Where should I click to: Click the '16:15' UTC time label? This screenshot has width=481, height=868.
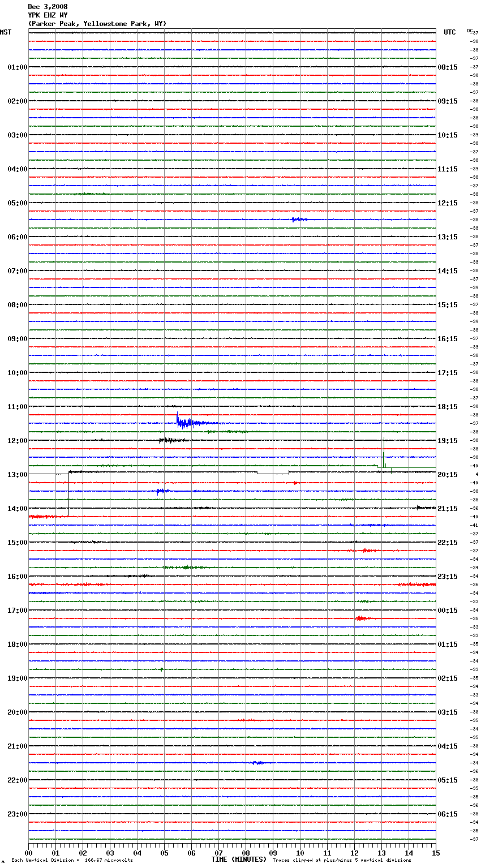pos(448,339)
